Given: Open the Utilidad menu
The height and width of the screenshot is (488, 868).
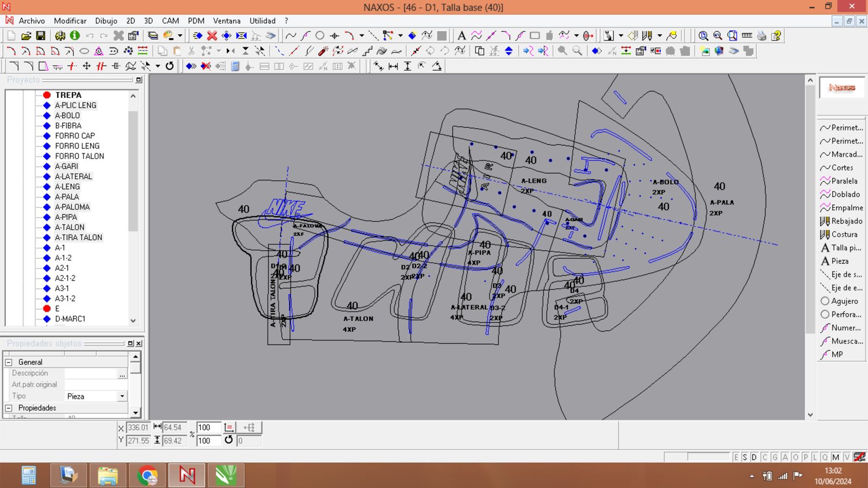Looking at the screenshot, I should click(263, 21).
